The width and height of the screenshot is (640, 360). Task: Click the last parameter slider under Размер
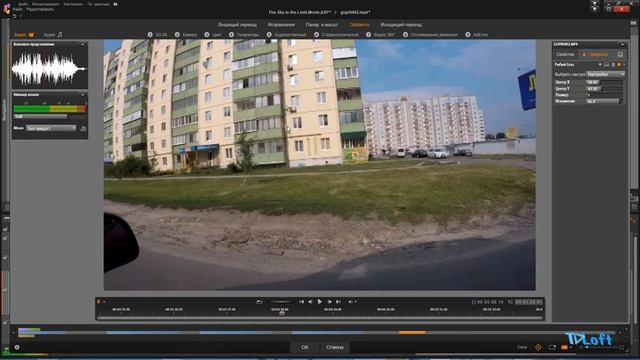[x=604, y=101]
